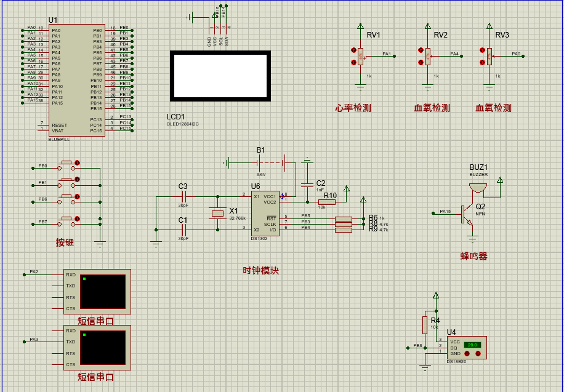
Task: Click the C2 capacitor symbol
Action: coord(307,185)
